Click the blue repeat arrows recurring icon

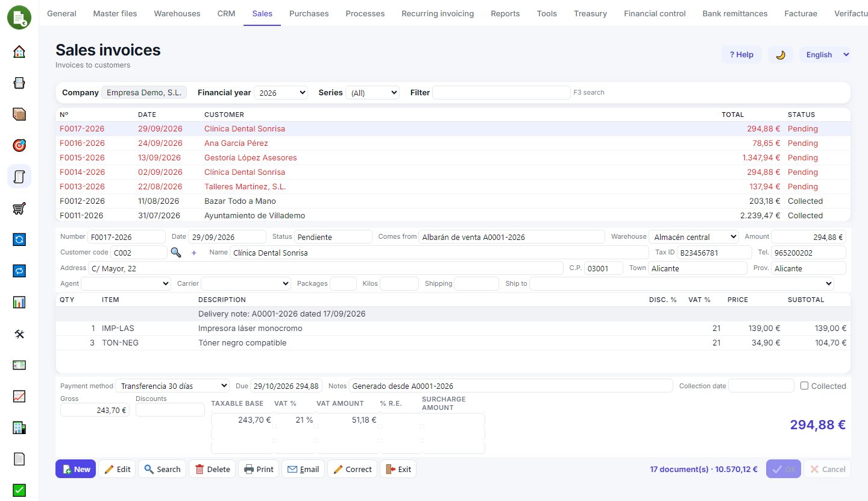[x=19, y=271]
